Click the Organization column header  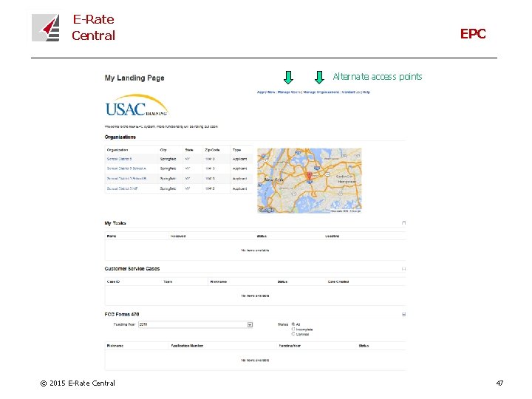tap(117, 149)
